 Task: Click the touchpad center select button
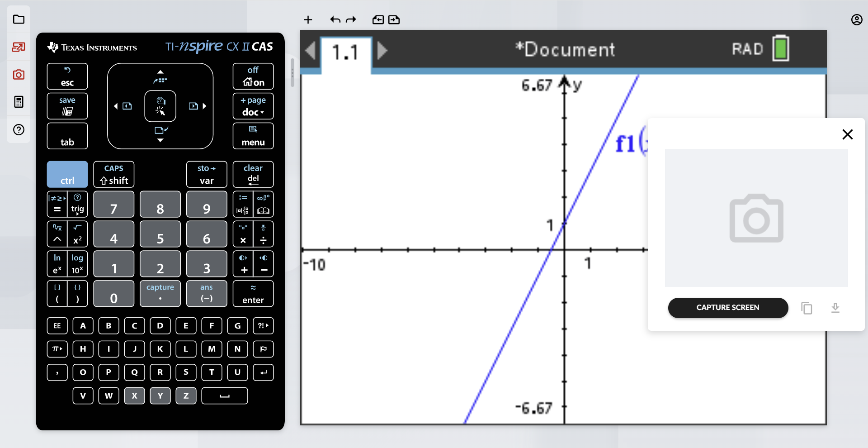coord(160,106)
